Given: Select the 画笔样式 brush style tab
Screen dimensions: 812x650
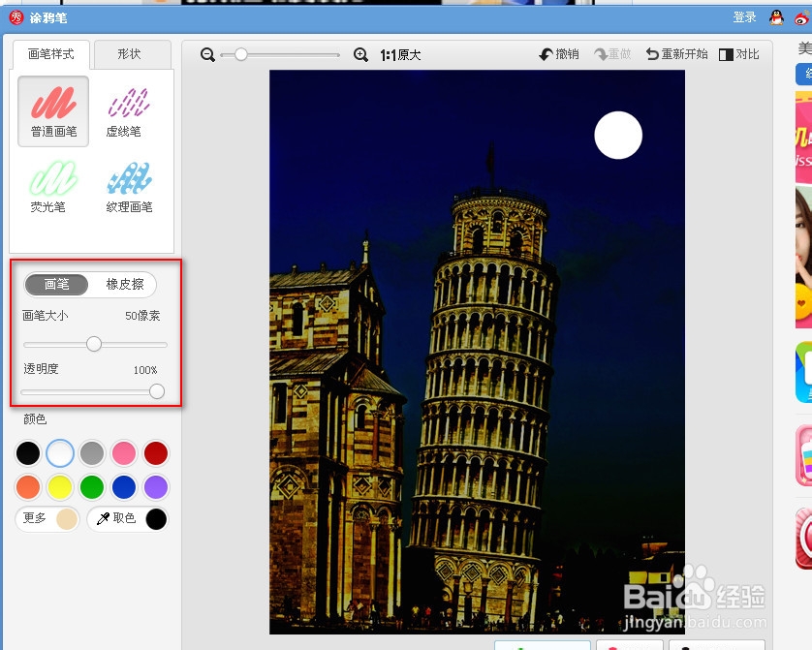Looking at the screenshot, I should [x=51, y=54].
